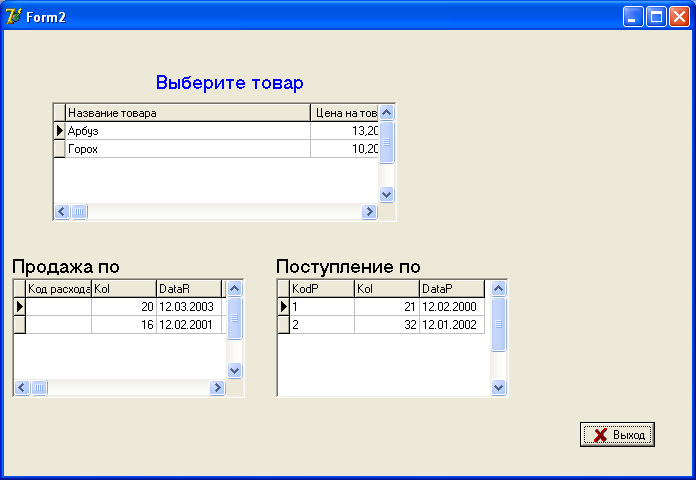Select the KodP cell with value 2

322,325
